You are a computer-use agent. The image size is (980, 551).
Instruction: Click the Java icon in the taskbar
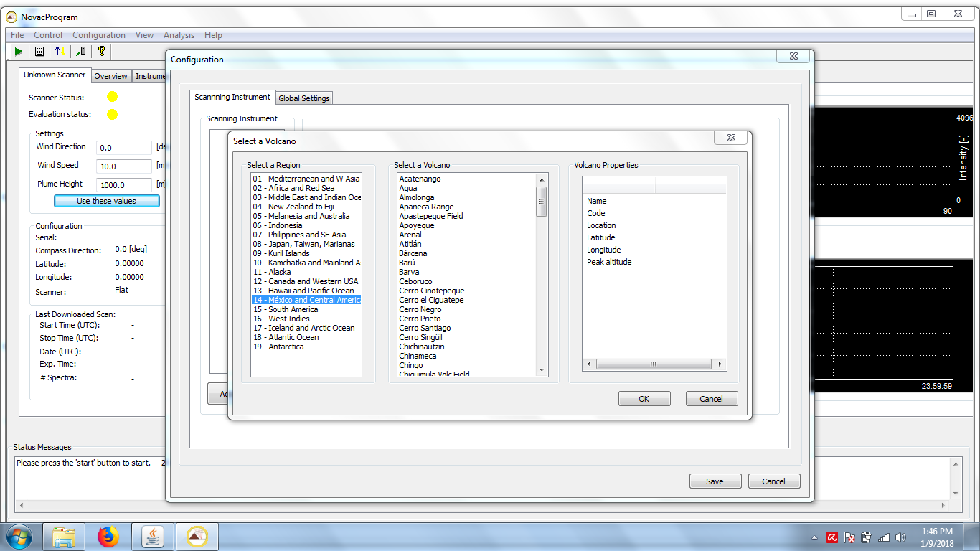click(x=152, y=537)
